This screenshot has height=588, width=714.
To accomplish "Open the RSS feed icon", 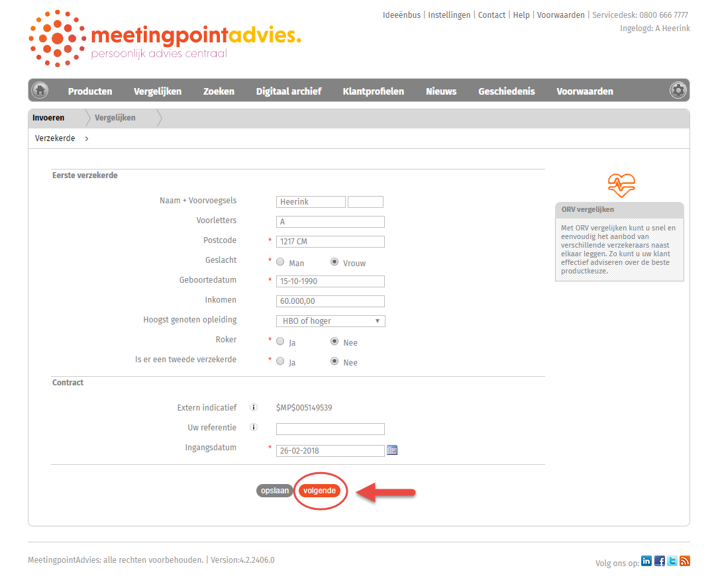I will click(685, 561).
